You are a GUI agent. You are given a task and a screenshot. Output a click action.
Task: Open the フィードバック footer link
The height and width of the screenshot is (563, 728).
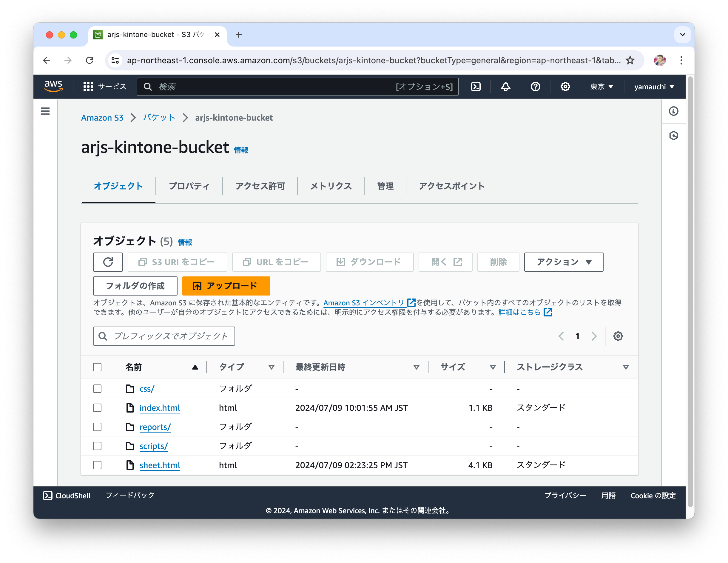(130, 495)
